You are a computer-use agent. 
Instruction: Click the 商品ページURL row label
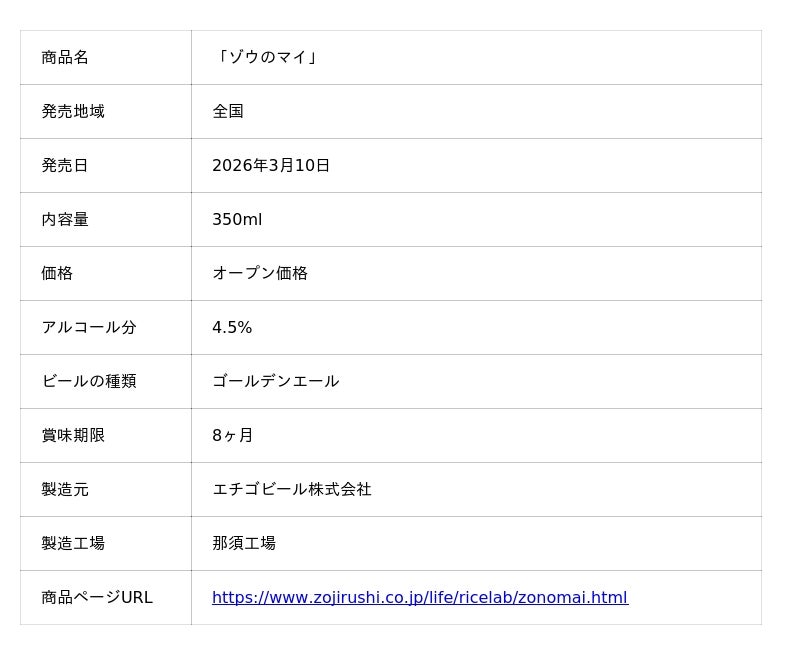pyautogui.click(x=97, y=597)
